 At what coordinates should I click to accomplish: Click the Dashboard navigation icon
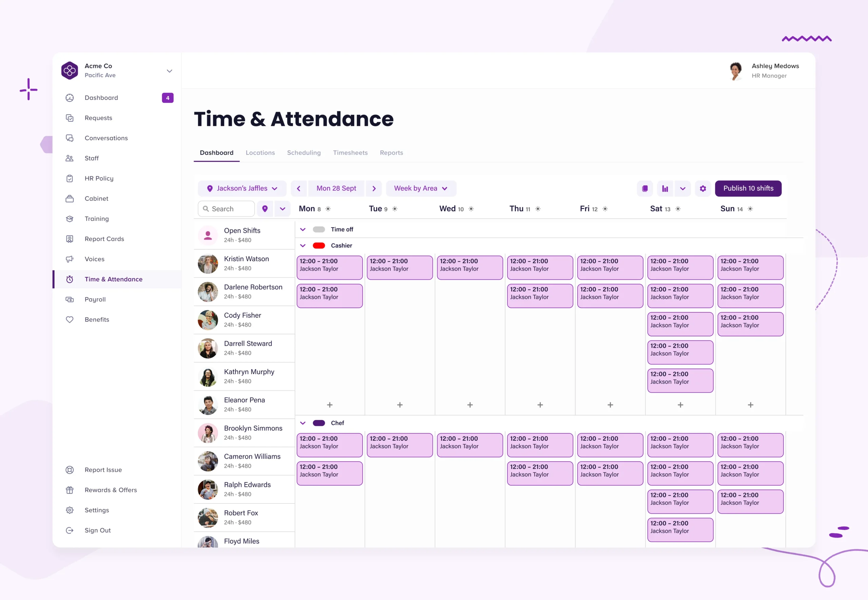point(71,98)
